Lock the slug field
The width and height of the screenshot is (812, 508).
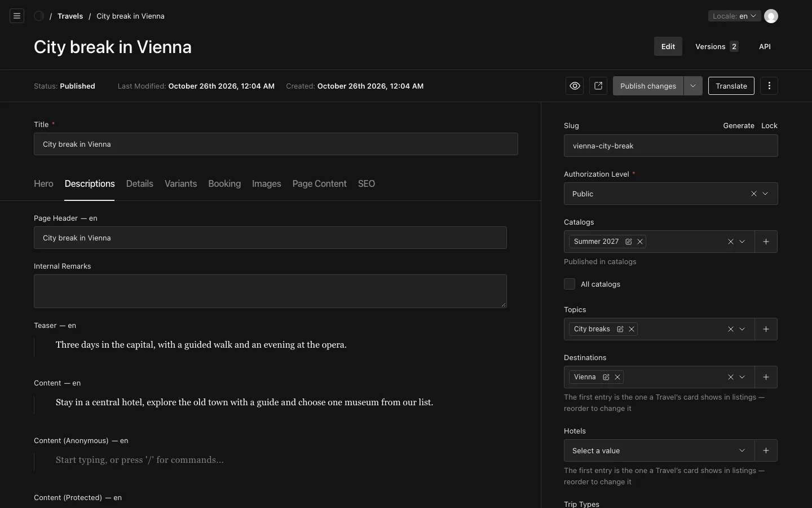[x=769, y=125]
